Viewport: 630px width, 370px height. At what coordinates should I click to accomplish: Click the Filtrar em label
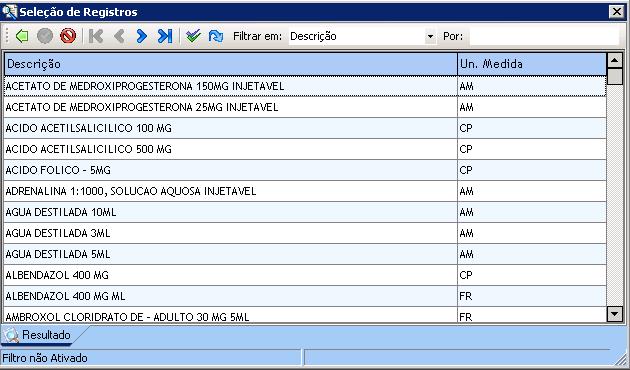pyautogui.click(x=258, y=36)
